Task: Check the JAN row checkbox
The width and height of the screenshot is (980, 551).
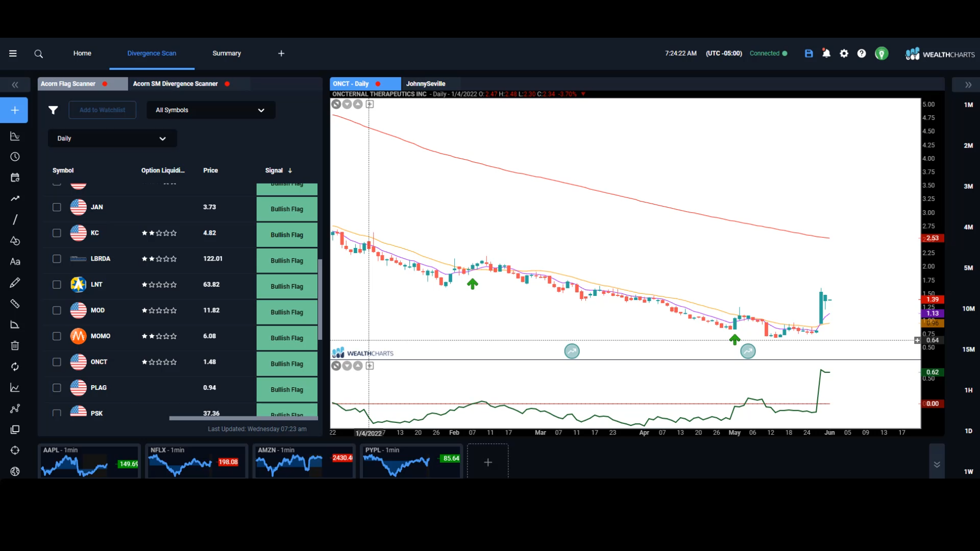Action: tap(57, 207)
